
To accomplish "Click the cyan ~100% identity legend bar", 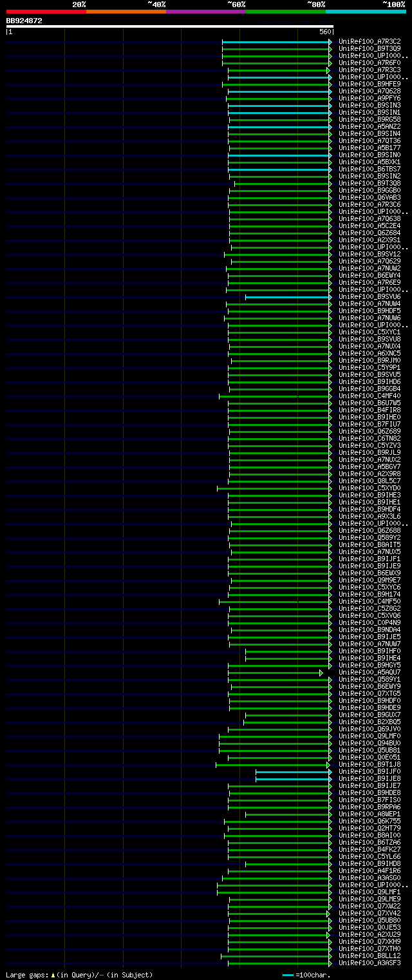I will pos(366,12).
